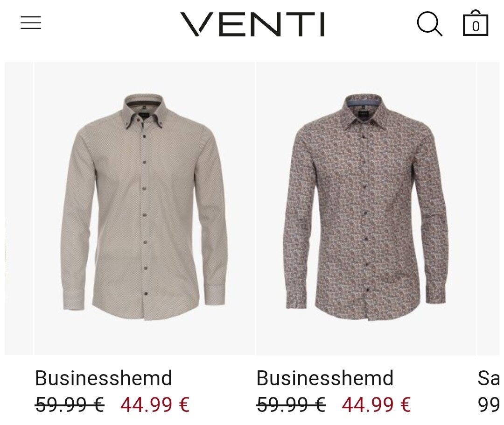Open the second Businesshemd product title
Screen dimensions: 504x425
[325, 378]
